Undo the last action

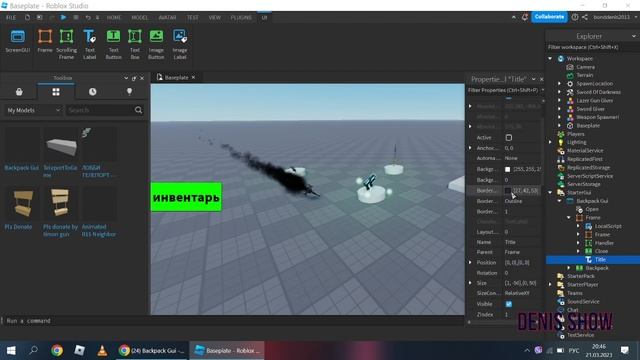88,18
